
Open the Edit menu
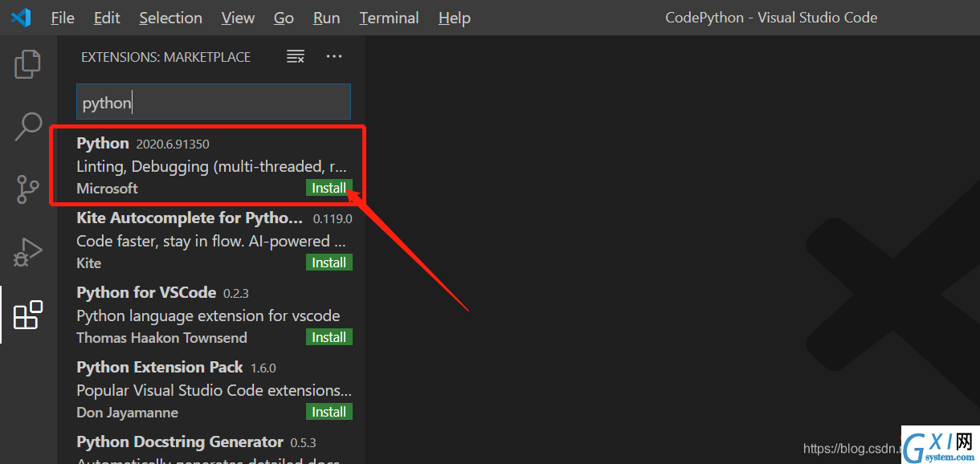(x=107, y=18)
